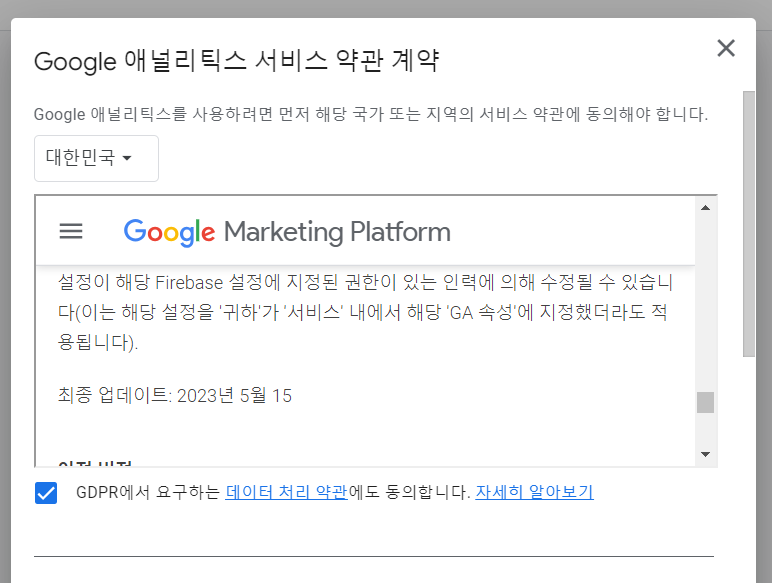Viewport: 772px width, 583px height.
Task: Click the terms frame scroll-down arrow
Action: pos(706,454)
